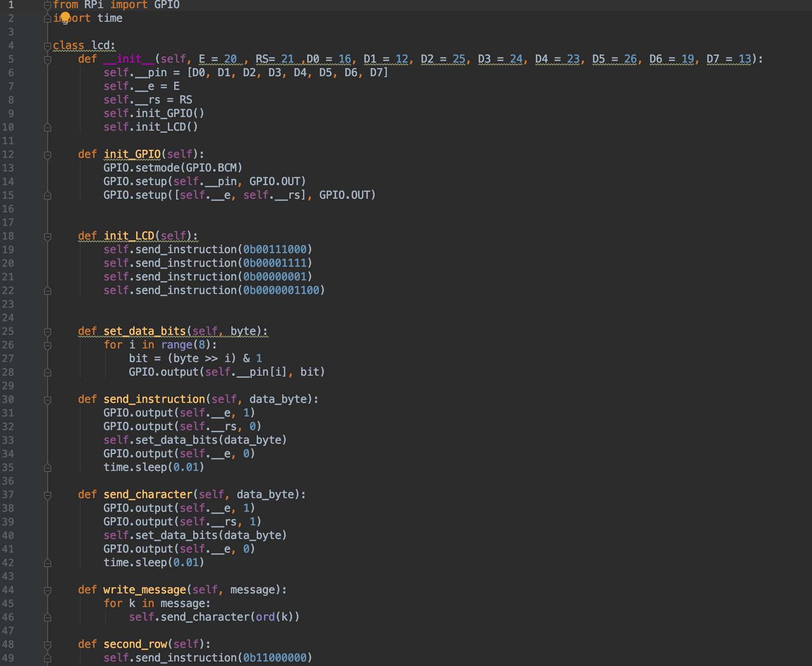The width and height of the screenshot is (812, 666).
Task: Click 'from RPi import GPIO' line
Action: pyautogui.click(x=116, y=5)
